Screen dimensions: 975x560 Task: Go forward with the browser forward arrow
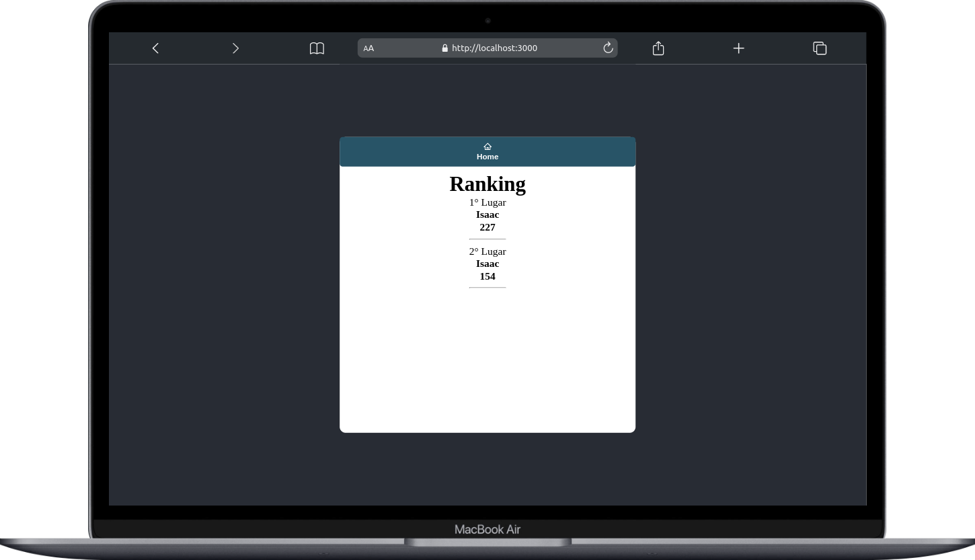click(x=235, y=48)
